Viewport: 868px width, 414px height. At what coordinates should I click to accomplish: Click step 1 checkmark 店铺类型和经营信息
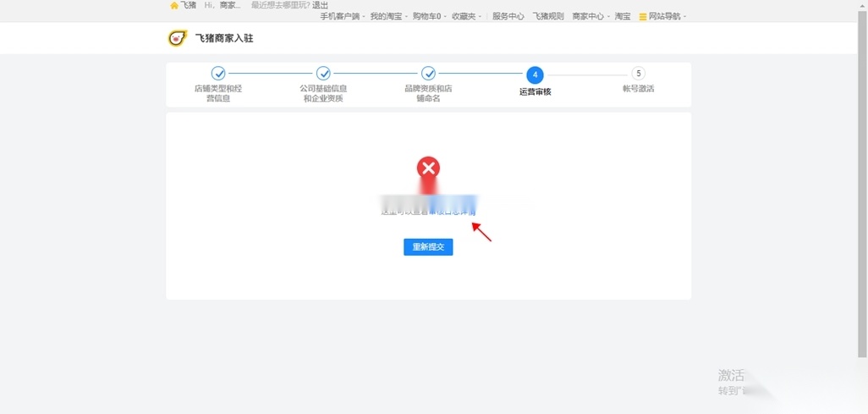click(218, 73)
